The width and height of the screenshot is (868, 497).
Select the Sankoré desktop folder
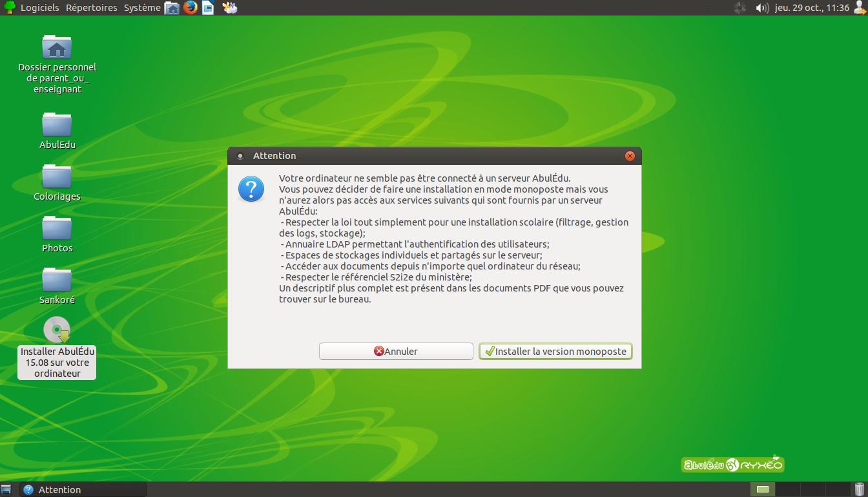[57, 285]
